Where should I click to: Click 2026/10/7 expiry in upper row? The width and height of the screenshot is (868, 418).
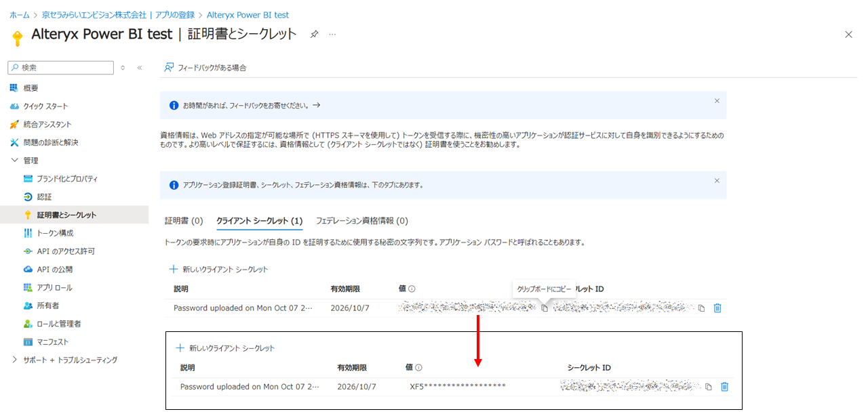350,308
